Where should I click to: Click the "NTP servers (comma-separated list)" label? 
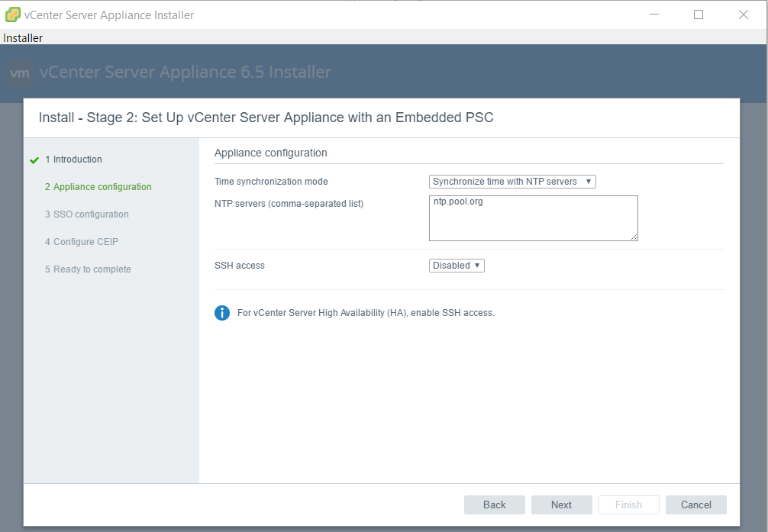(x=289, y=204)
